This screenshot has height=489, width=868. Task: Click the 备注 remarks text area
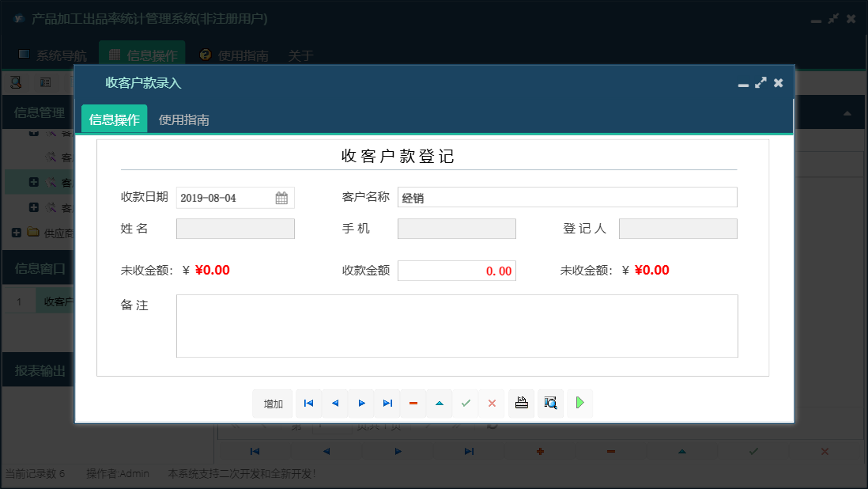click(x=456, y=326)
